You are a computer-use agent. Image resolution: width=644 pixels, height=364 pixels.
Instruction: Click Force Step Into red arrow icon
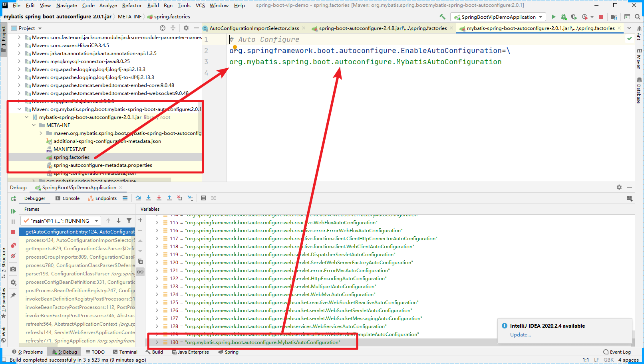pyautogui.click(x=159, y=198)
